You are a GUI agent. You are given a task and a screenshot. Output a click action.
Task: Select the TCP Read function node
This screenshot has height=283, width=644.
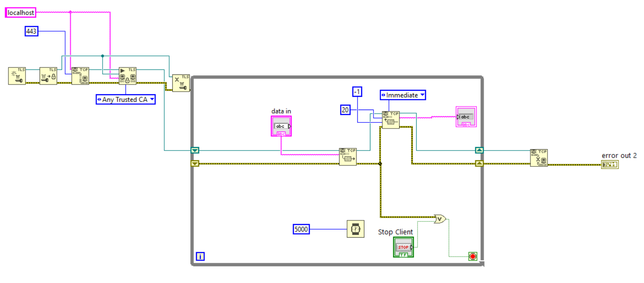tap(391, 120)
